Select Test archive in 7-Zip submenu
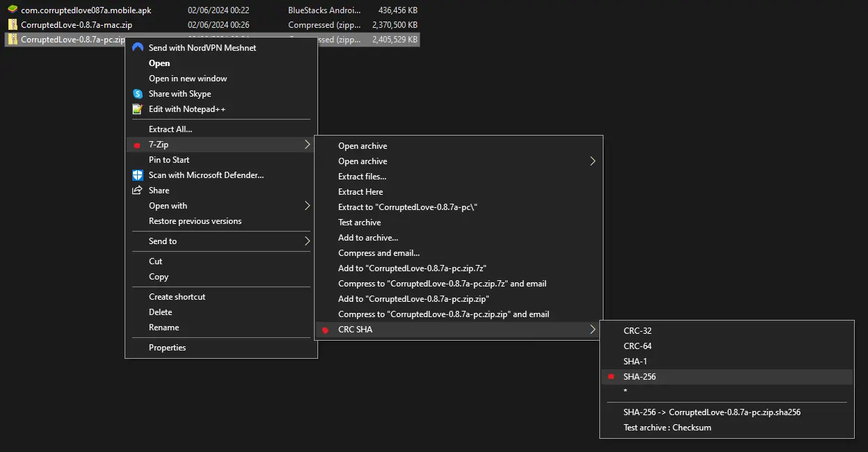 click(x=359, y=223)
